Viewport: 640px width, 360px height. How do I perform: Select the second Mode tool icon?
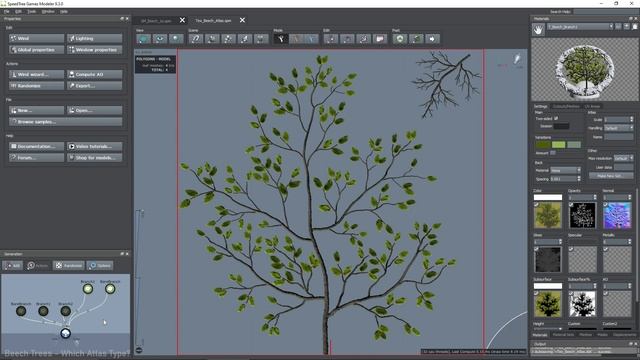296,39
